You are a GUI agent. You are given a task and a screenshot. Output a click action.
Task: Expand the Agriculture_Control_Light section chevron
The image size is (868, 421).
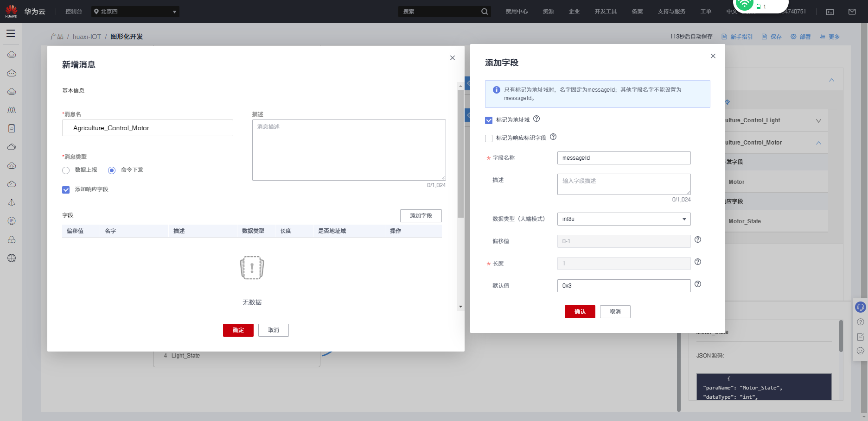coord(819,120)
